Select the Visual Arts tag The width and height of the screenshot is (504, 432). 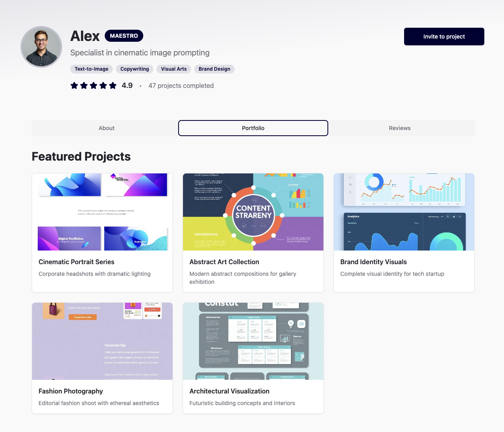tap(174, 69)
